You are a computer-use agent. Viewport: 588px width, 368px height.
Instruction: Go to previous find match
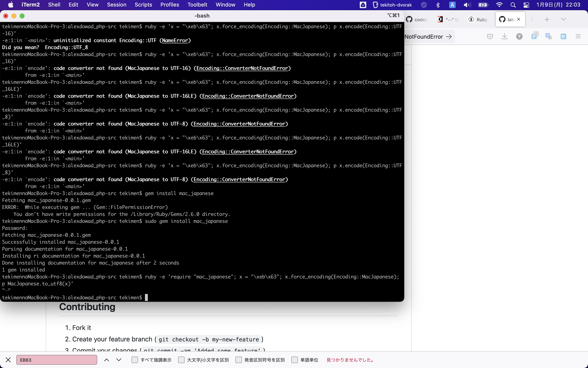106,360
